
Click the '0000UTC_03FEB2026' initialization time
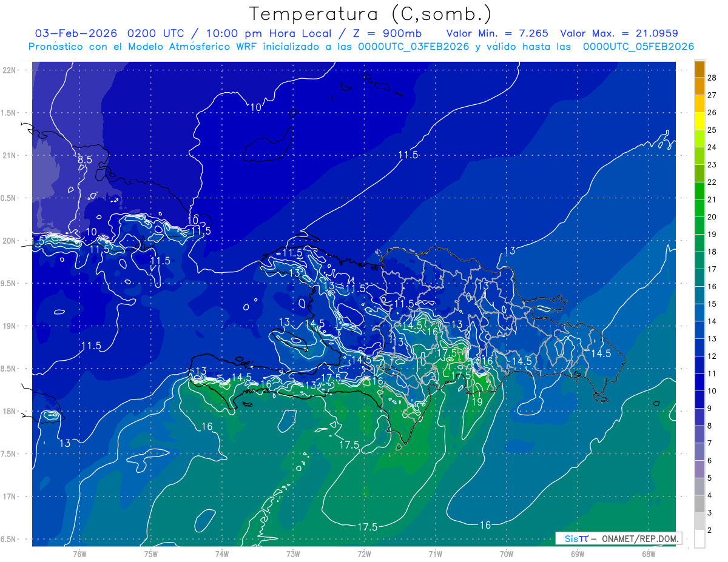click(x=414, y=47)
